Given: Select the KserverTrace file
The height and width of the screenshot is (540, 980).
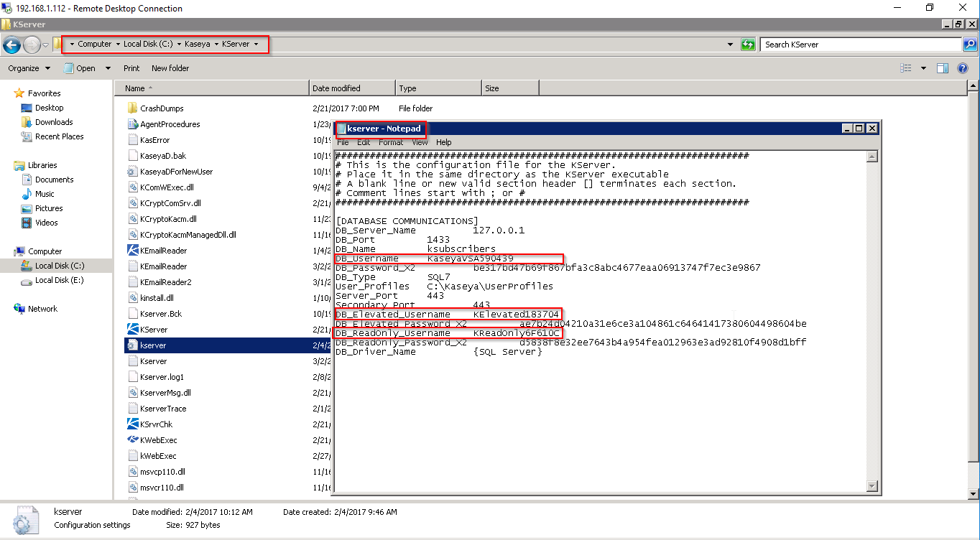Looking at the screenshot, I should [163, 409].
